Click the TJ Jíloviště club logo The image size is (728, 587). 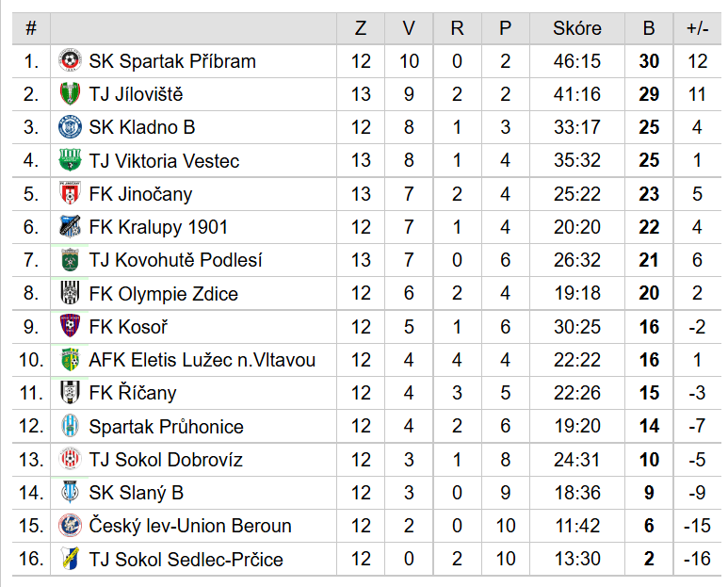pos(70,94)
